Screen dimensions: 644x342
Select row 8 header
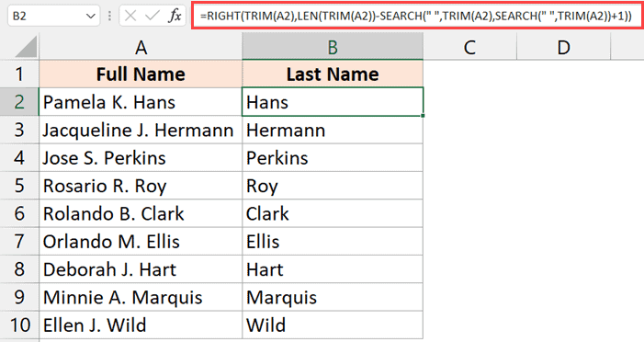[x=19, y=269]
